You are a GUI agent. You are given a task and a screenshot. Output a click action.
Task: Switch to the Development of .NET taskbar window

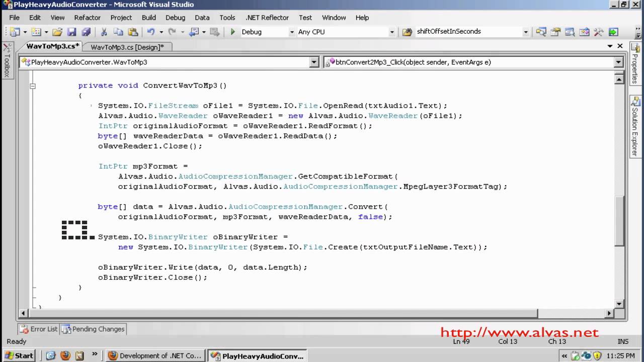click(x=155, y=355)
